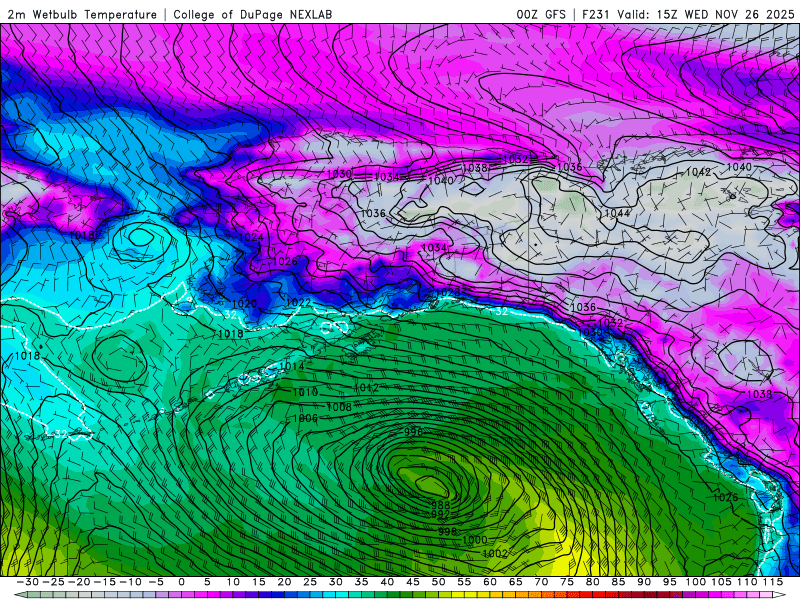Click the -30 value on the color scale
Viewport: 800px width, 600px height.
pyautogui.click(x=28, y=582)
